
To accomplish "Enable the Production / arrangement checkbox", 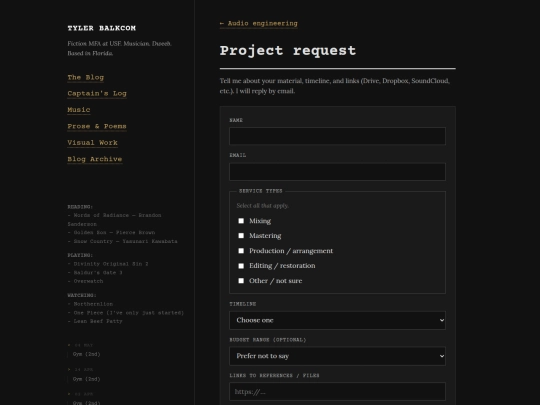I will 241,251.
